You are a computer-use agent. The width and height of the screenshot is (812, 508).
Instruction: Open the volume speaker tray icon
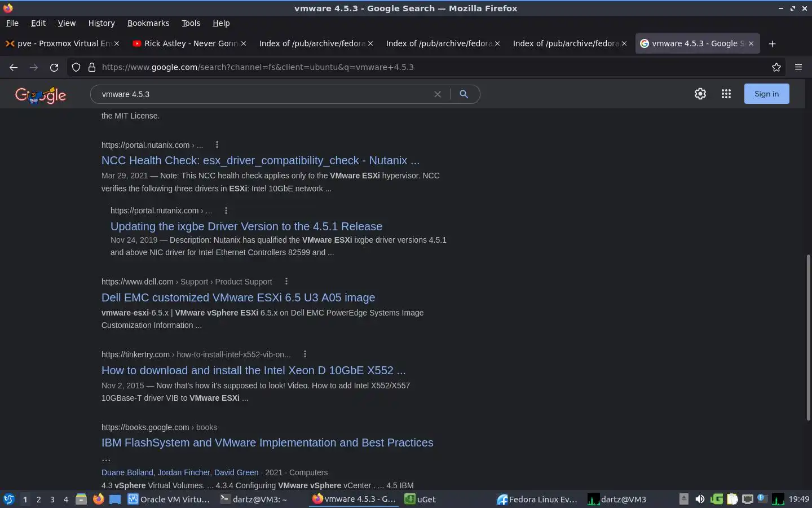pyautogui.click(x=700, y=500)
